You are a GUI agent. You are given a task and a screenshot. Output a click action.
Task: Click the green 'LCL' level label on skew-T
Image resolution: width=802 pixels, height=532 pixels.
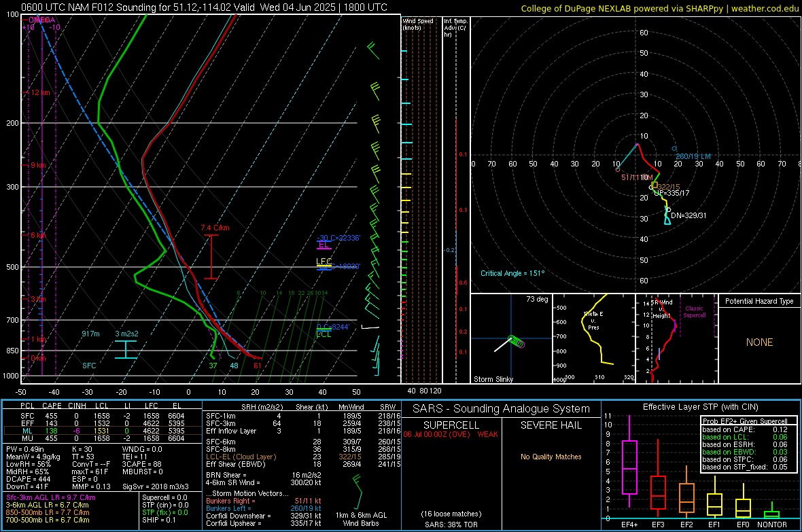click(324, 334)
